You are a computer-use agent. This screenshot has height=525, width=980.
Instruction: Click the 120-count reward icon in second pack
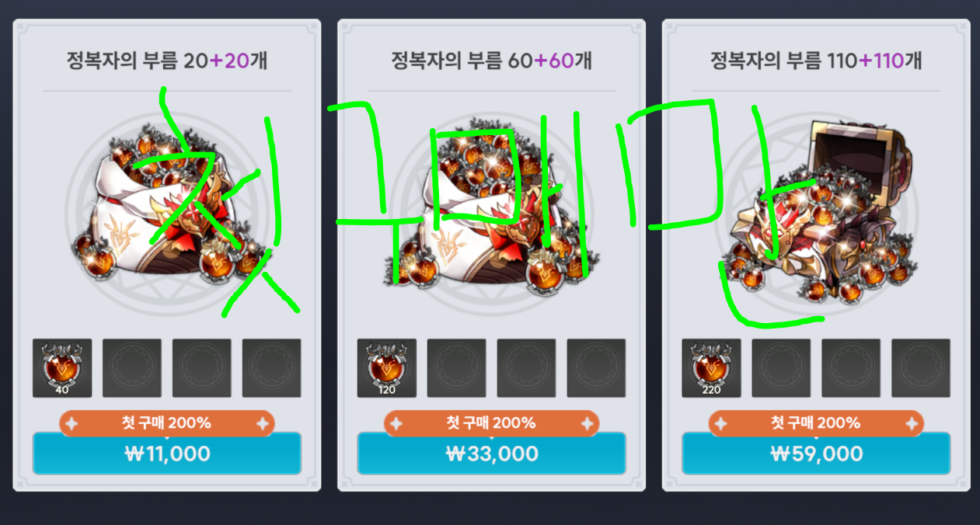[x=387, y=367]
